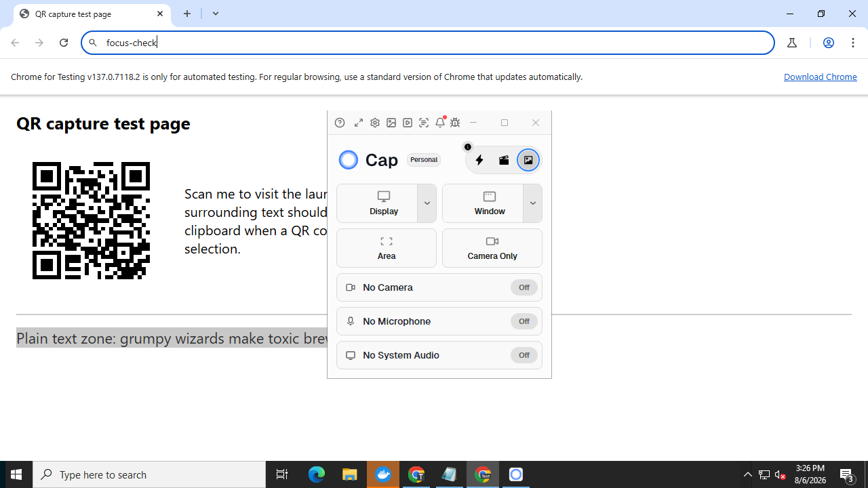Click the Cap logo circle
The image size is (868, 488).
tap(349, 159)
